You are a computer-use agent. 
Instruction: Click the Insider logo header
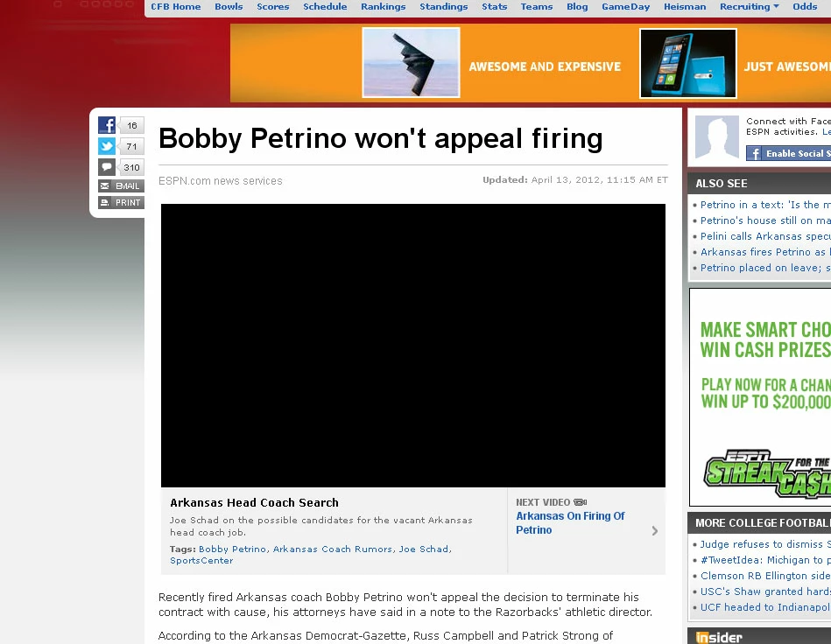tap(719, 637)
